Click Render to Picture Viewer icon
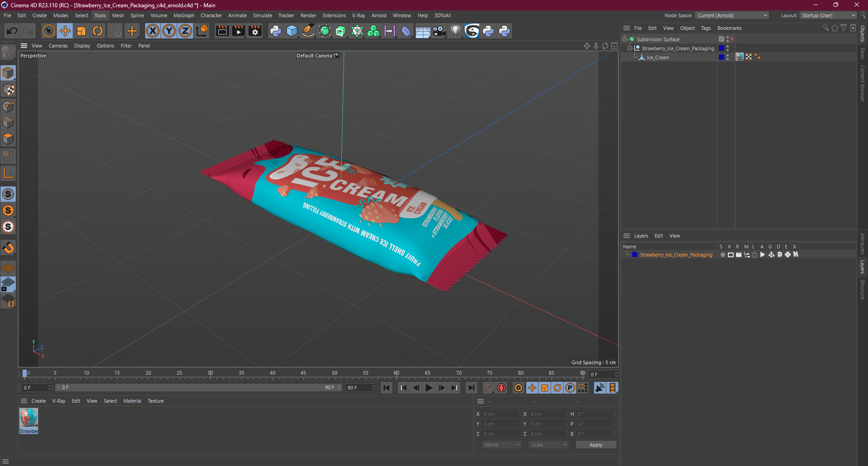Image resolution: width=868 pixels, height=466 pixels. click(x=238, y=31)
